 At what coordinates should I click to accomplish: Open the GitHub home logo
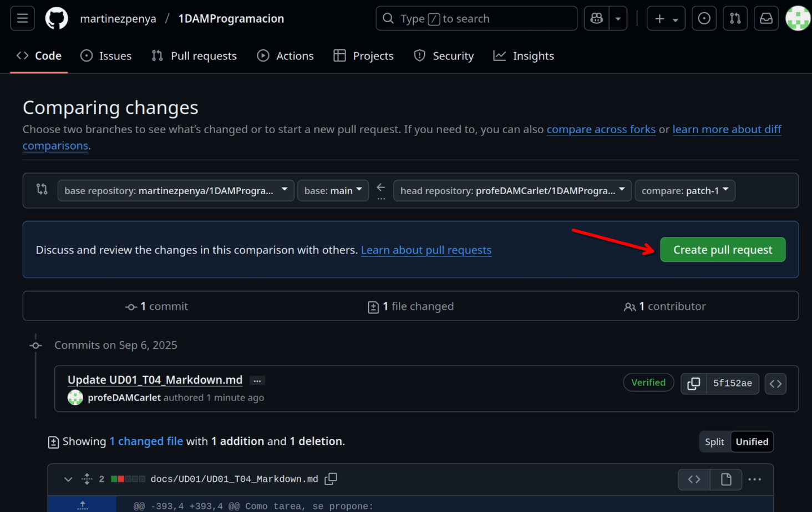pyautogui.click(x=56, y=18)
